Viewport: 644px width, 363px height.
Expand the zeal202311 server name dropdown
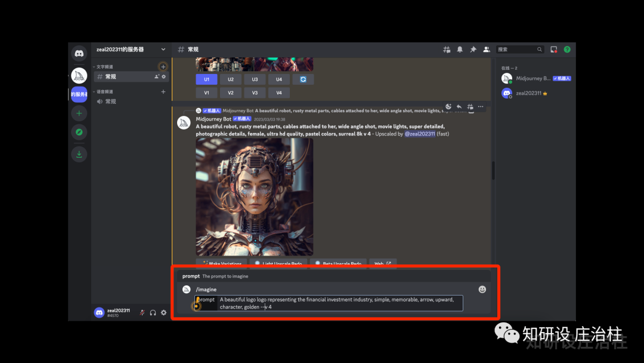coord(163,50)
